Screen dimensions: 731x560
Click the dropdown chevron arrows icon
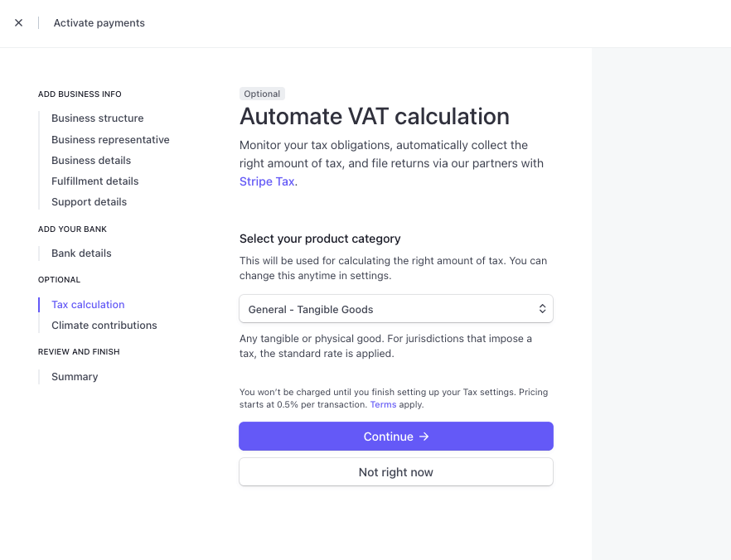542,309
